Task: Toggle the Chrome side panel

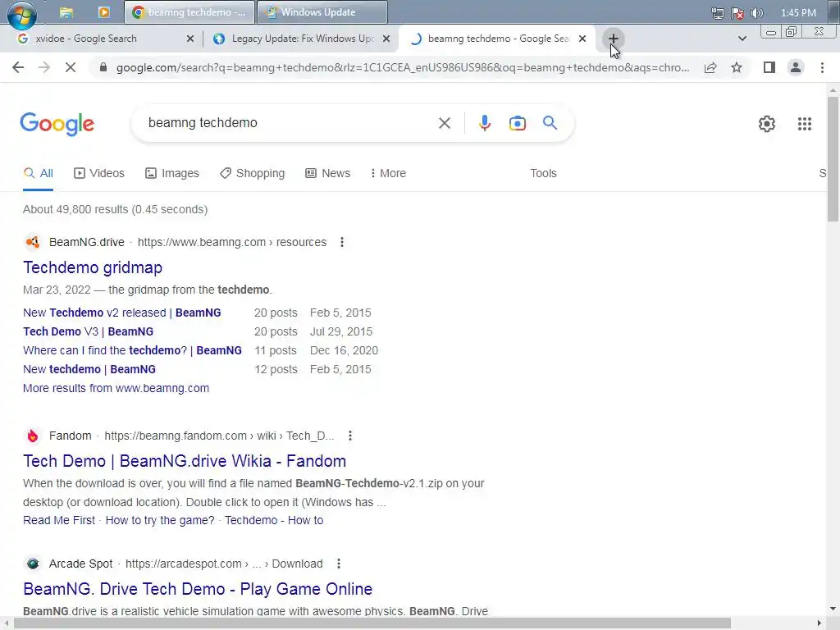Action: (x=769, y=67)
